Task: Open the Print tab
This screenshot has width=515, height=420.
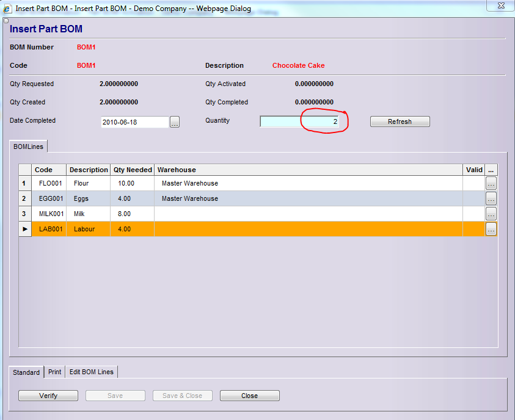Action: pyautogui.click(x=55, y=372)
